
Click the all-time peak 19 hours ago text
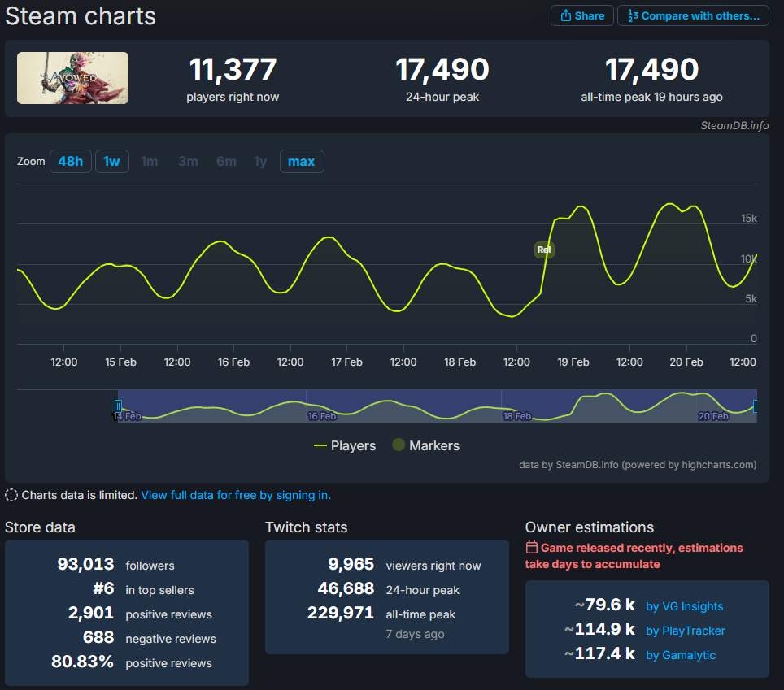coord(651,97)
